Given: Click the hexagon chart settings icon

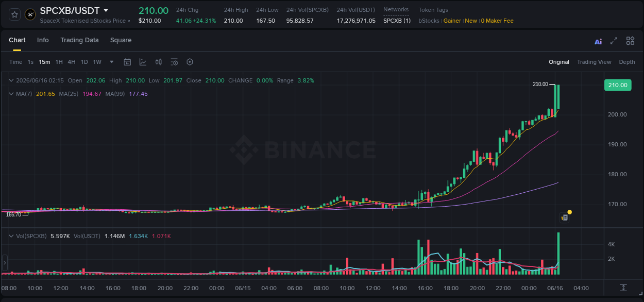Looking at the screenshot, I should (190, 62).
